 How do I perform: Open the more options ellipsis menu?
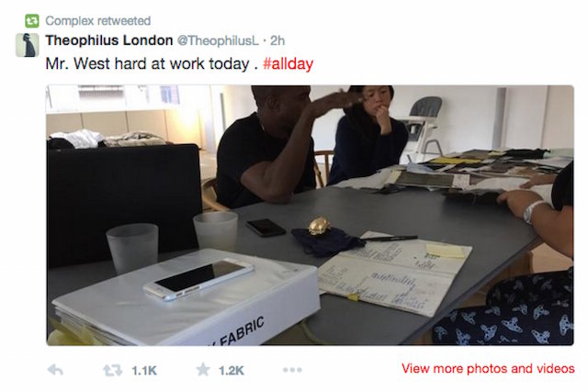pyautogui.click(x=292, y=370)
